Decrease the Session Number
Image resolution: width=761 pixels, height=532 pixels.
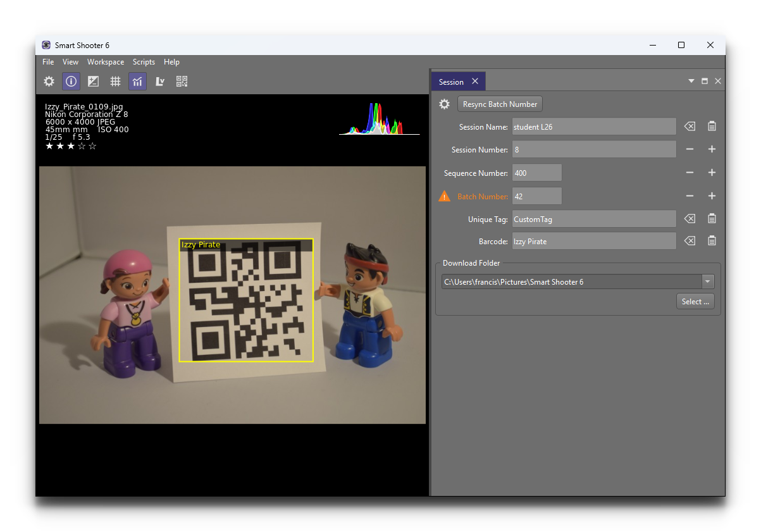pos(690,149)
